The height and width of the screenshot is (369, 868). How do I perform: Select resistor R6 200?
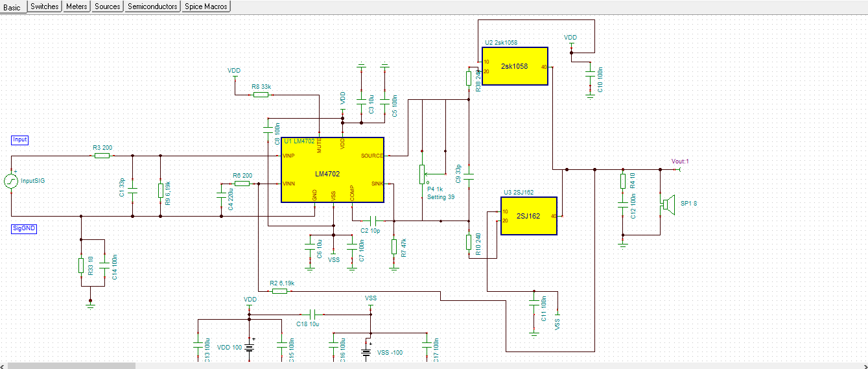click(242, 184)
